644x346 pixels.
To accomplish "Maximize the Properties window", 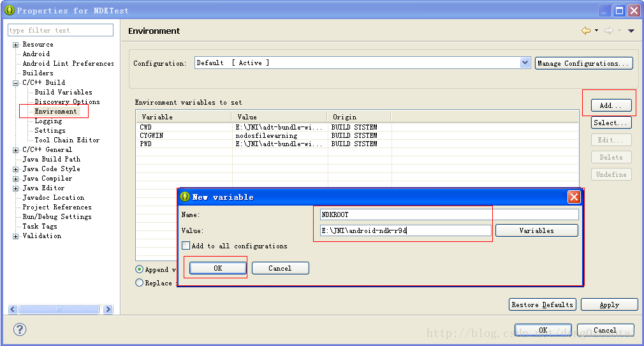I will [619, 10].
